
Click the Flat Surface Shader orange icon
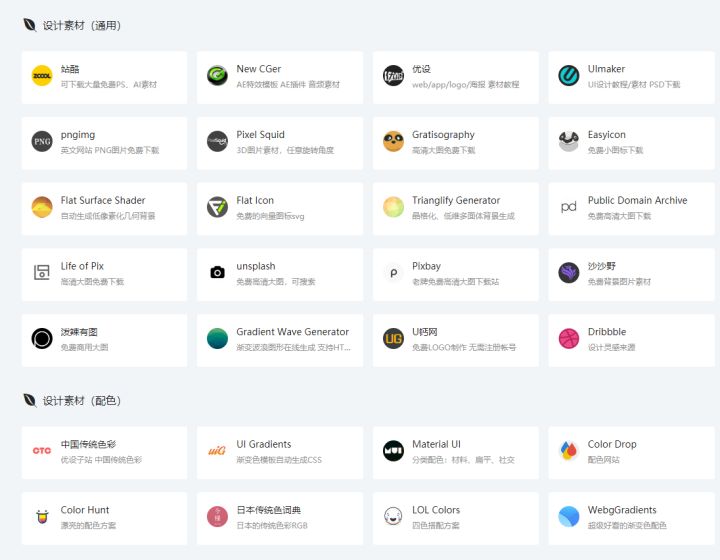[42, 207]
